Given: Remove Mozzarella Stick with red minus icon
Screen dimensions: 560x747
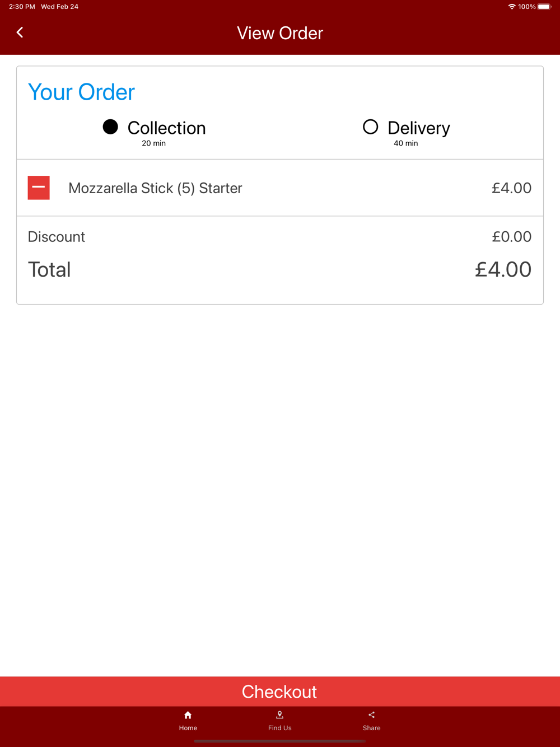Looking at the screenshot, I should click(39, 188).
